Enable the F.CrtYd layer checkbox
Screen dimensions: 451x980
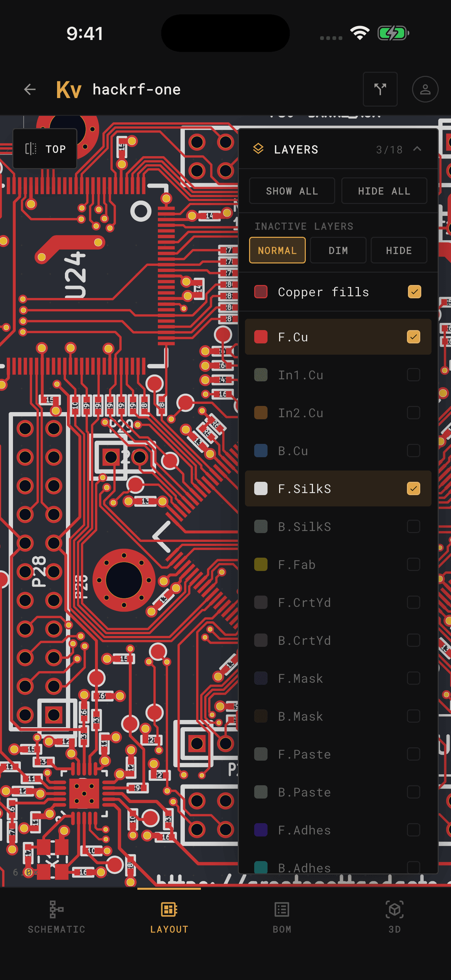click(x=413, y=602)
